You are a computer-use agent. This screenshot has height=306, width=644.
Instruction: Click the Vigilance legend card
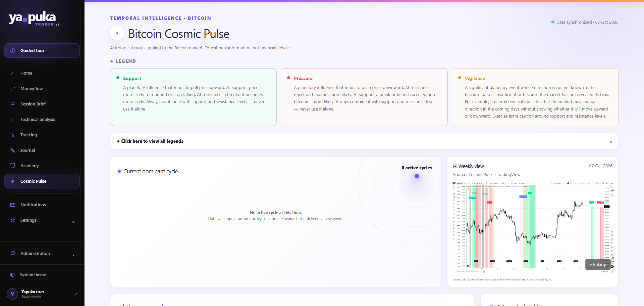click(535, 97)
